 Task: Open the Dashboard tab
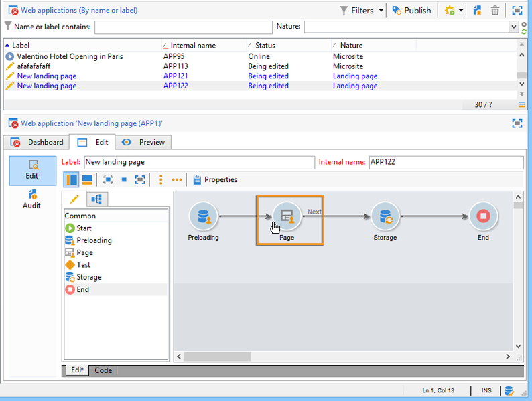pos(38,142)
